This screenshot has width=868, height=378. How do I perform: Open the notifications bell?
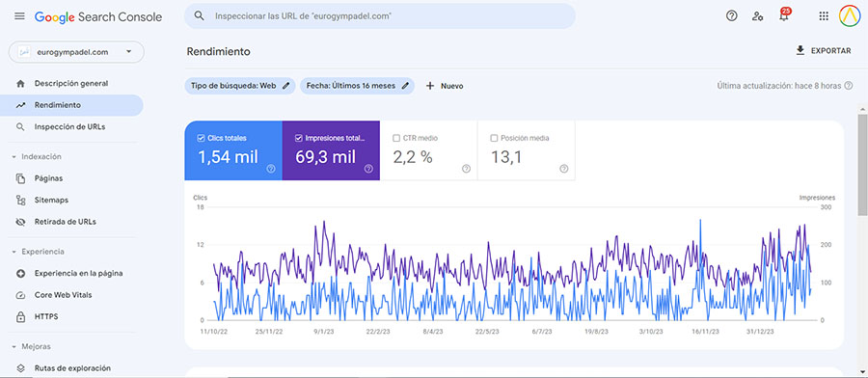pos(783,14)
